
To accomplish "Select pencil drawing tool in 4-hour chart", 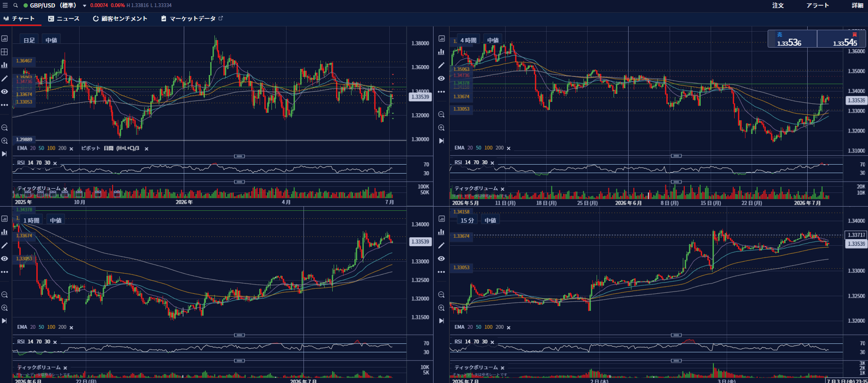I will tap(442, 65).
